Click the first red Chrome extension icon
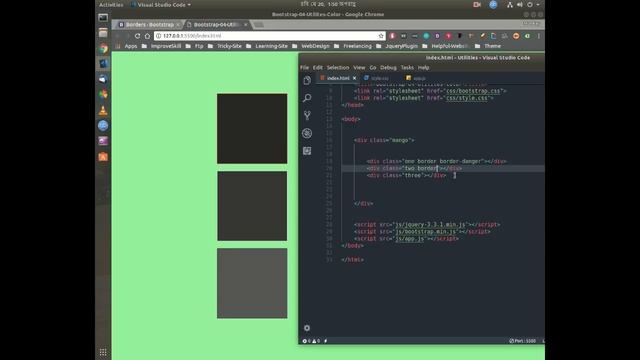The width and height of the screenshot is (640, 360). pos(392,36)
